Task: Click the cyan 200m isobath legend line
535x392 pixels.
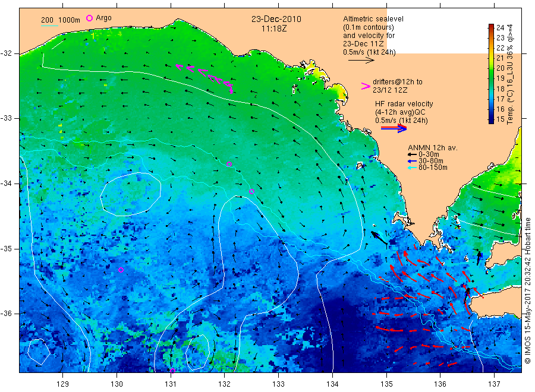Action: [x=49, y=26]
